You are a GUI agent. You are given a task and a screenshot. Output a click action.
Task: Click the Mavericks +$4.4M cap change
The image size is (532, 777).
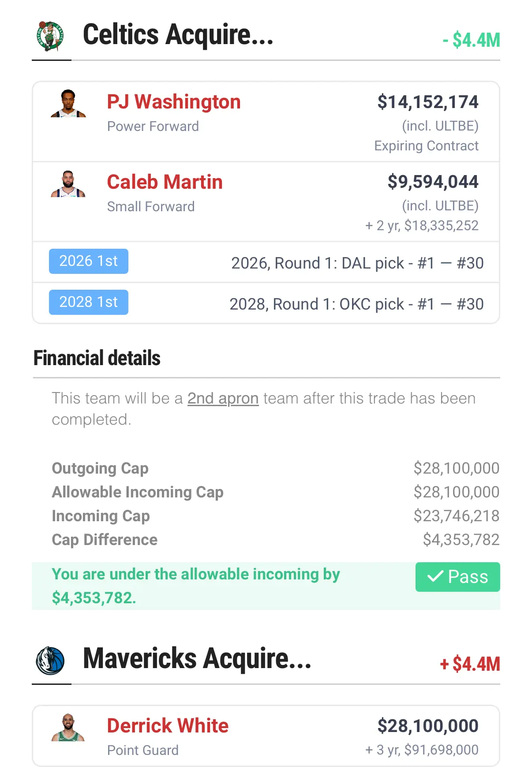[470, 664]
